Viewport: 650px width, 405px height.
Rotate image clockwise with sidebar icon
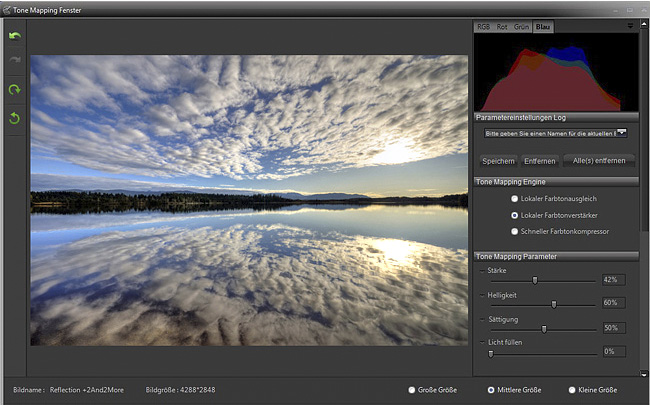coord(15,90)
